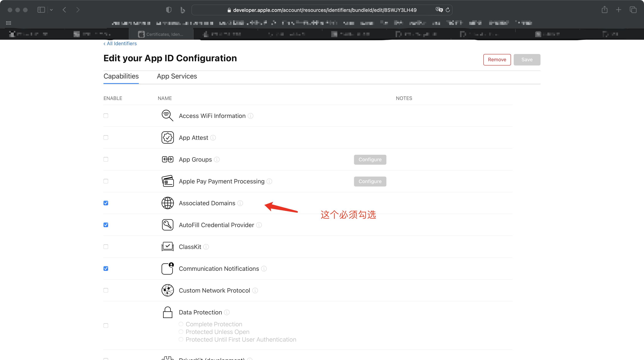Open info for Access WiFi Information
This screenshot has height=360, width=644.
click(251, 116)
